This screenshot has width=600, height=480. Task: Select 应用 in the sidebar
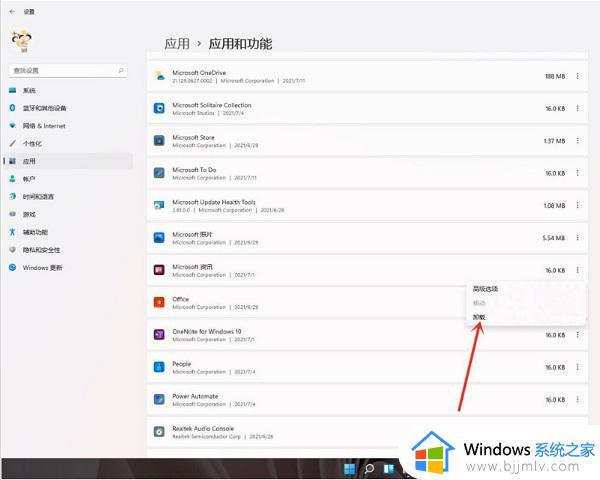[68, 161]
